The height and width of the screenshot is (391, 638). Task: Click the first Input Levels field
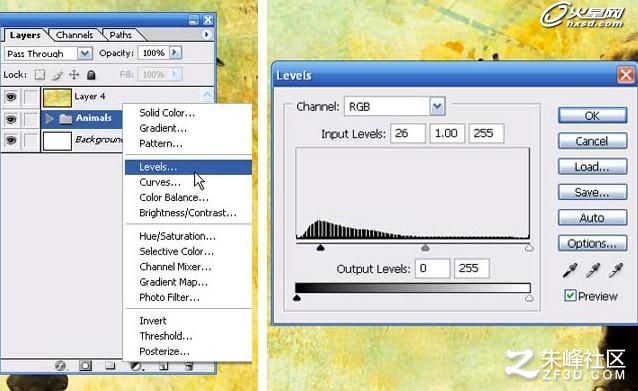click(408, 133)
